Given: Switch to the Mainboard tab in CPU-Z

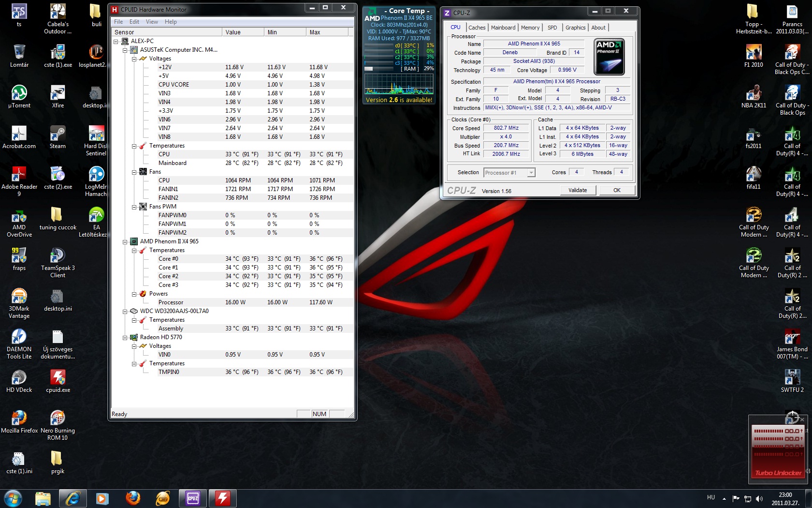Looking at the screenshot, I should pyautogui.click(x=503, y=28).
